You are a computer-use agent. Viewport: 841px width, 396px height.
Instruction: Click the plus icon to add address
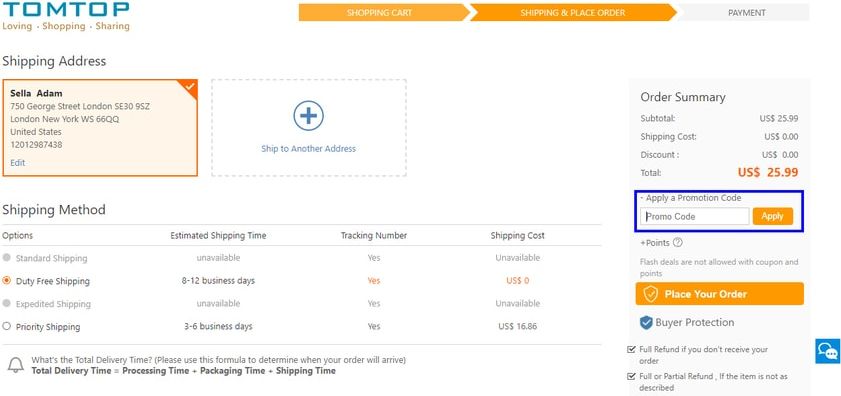[x=308, y=115]
